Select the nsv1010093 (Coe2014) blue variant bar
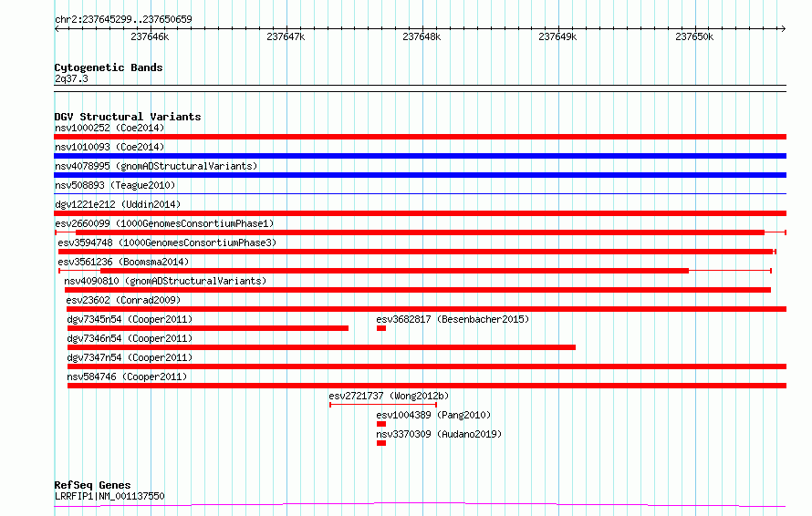Image resolution: width=812 pixels, height=516 pixels. pos(420,156)
